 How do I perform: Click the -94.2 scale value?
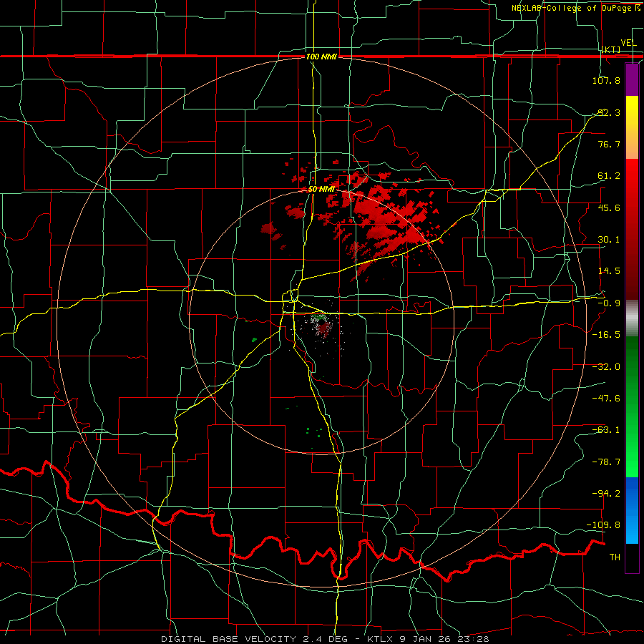point(606,493)
